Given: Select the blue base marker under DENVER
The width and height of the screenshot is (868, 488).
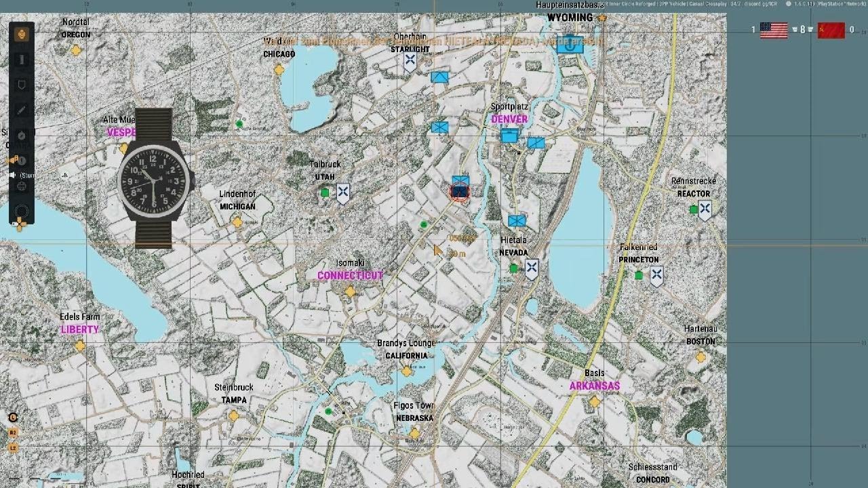Looking at the screenshot, I should (510, 136).
